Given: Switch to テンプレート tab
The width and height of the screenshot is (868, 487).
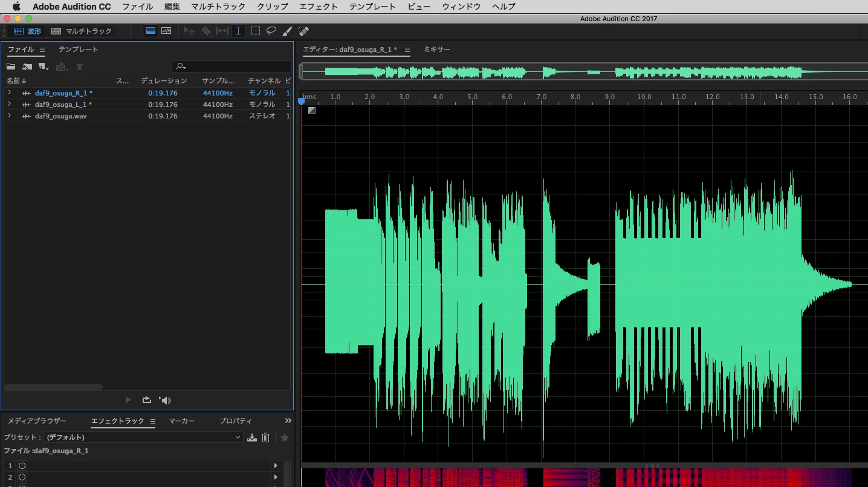Looking at the screenshot, I should (x=78, y=50).
